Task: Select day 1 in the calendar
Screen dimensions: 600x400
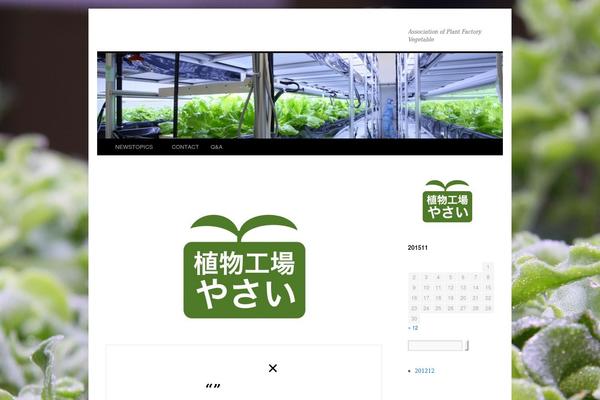Action: coord(488,267)
